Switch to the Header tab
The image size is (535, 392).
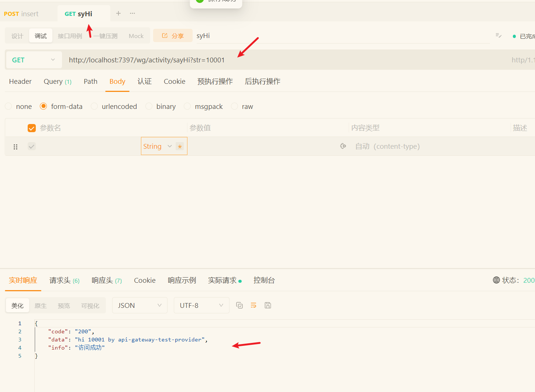(x=20, y=82)
